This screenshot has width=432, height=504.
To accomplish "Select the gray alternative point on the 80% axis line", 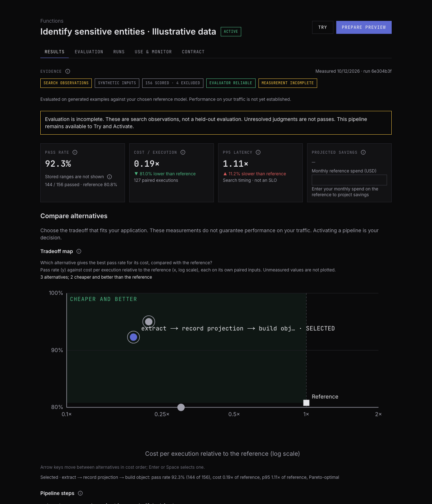I will pos(181,407).
